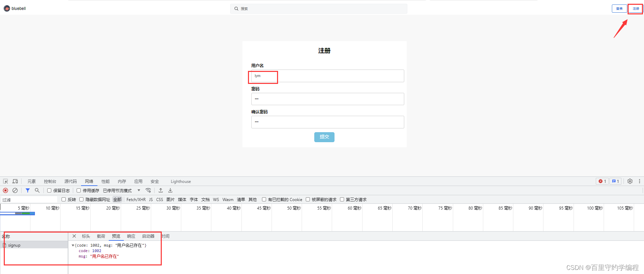Open the Preview tab of request
The height and width of the screenshot is (274, 644).
(116, 236)
